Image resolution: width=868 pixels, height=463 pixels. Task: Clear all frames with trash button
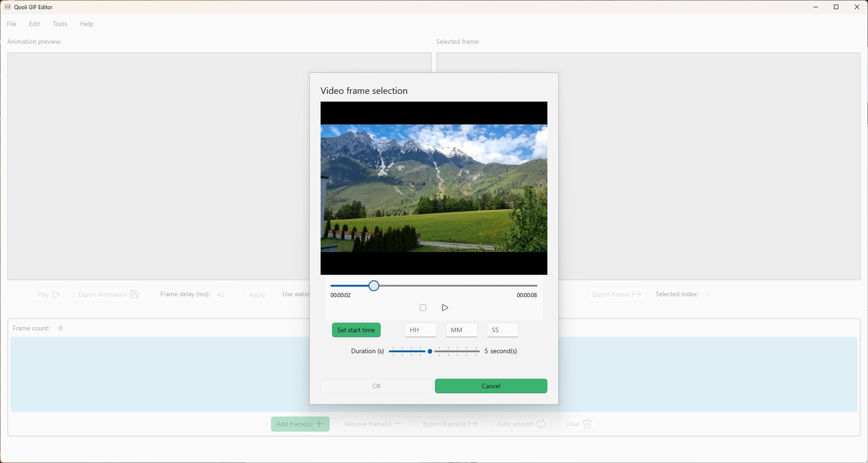click(578, 424)
